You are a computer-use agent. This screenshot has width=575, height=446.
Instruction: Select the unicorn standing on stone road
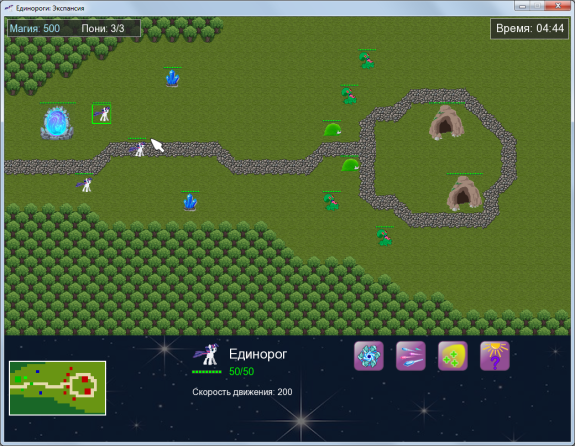pos(139,149)
